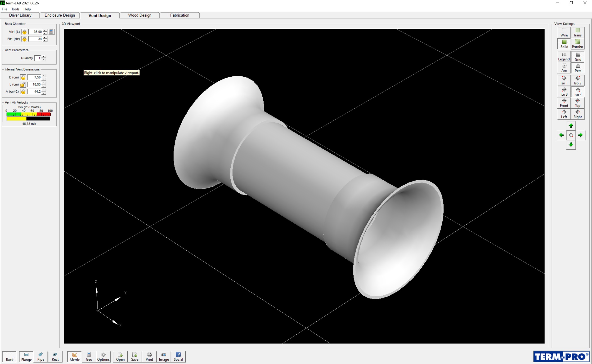Screen dimensions: 592x364
Task: Switch viewport to Top view
Action: tap(577, 103)
